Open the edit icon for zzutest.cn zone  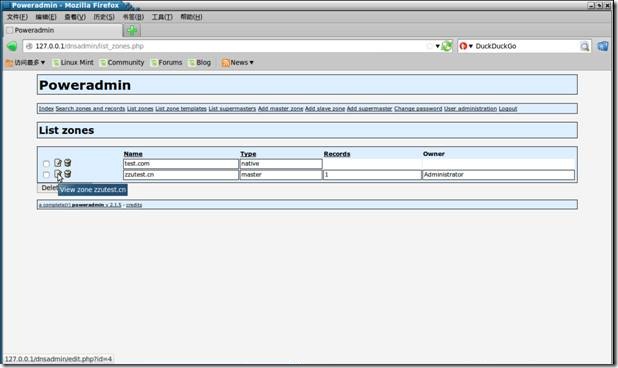tap(58, 174)
